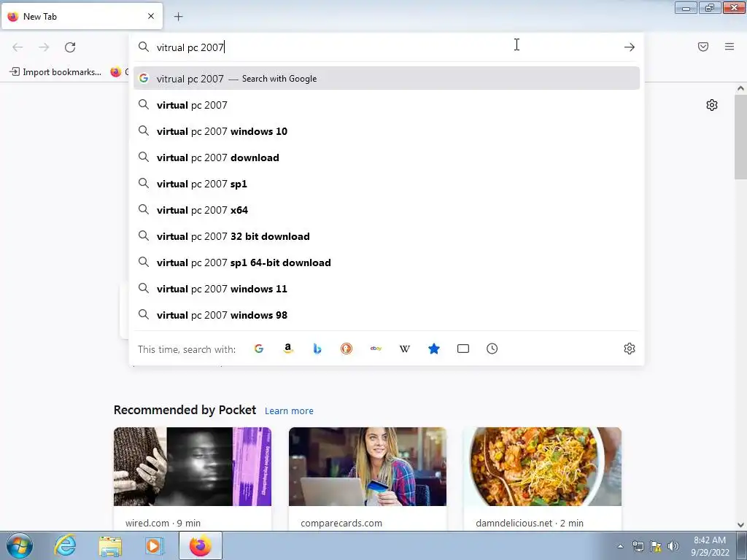Search with Google one-off engine icon
This screenshot has width=747, height=560.
click(259, 349)
